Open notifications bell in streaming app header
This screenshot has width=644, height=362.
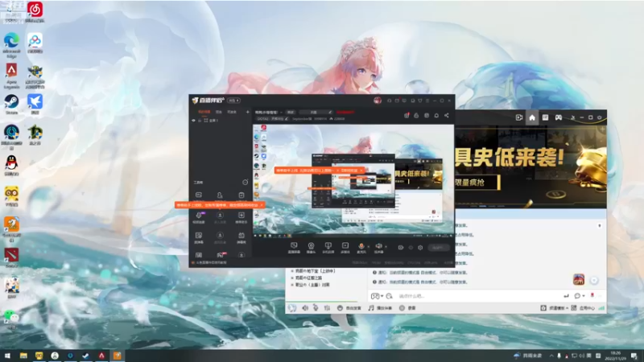[436, 115]
